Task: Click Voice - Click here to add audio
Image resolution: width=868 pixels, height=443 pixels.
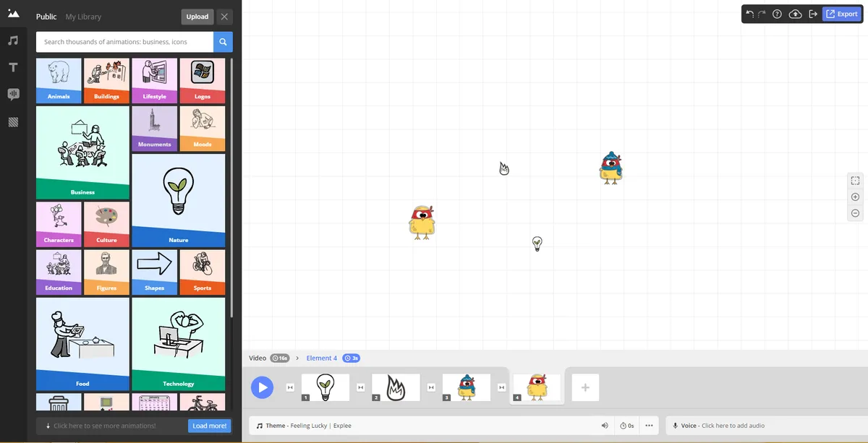Action: [719, 426]
